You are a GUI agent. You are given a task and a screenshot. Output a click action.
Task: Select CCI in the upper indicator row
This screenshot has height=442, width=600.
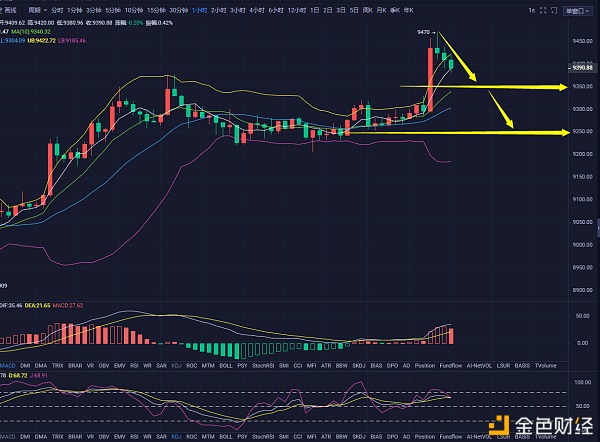pos(298,365)
